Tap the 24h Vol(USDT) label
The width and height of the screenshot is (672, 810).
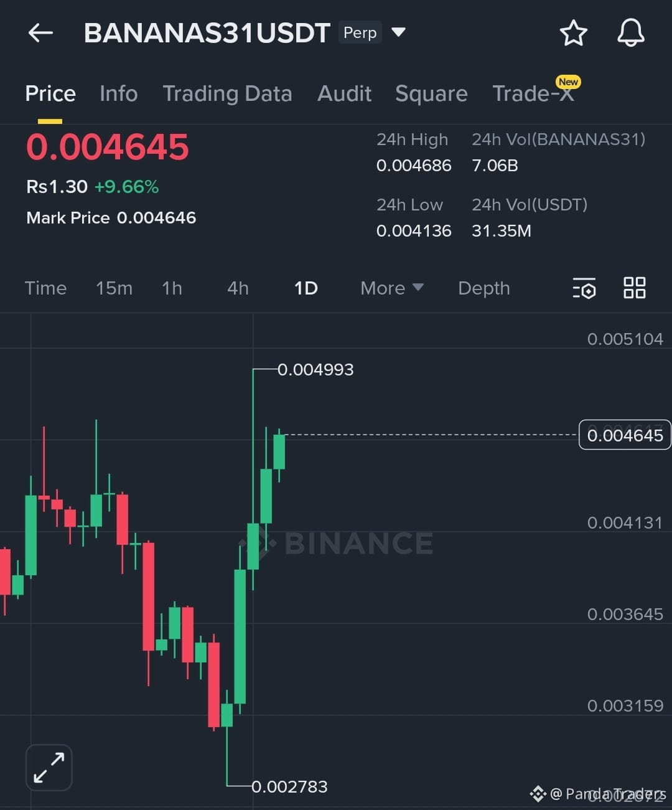[530, 205]
